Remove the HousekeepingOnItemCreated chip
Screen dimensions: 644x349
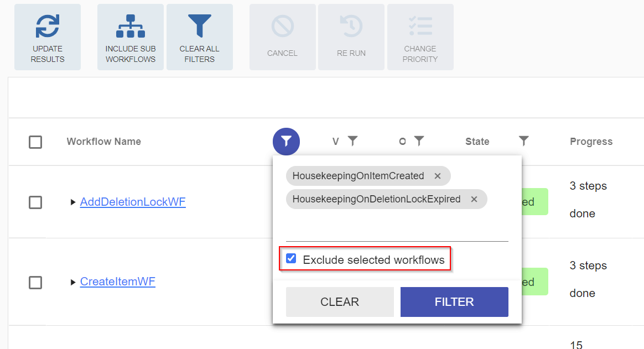pos(438,176)
